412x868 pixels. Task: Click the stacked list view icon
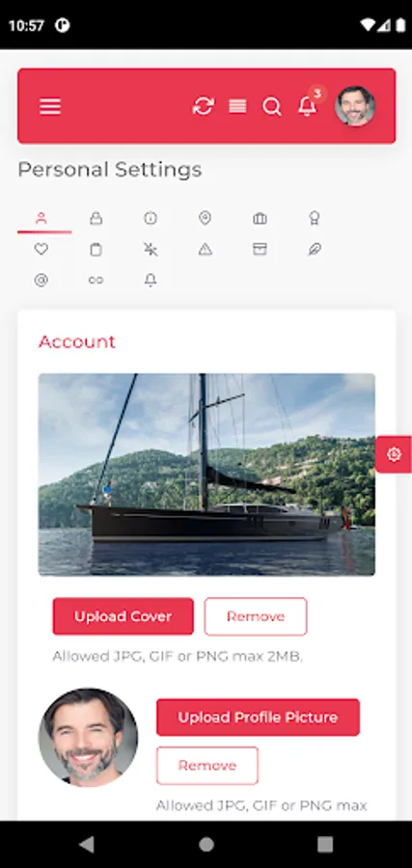237,106
